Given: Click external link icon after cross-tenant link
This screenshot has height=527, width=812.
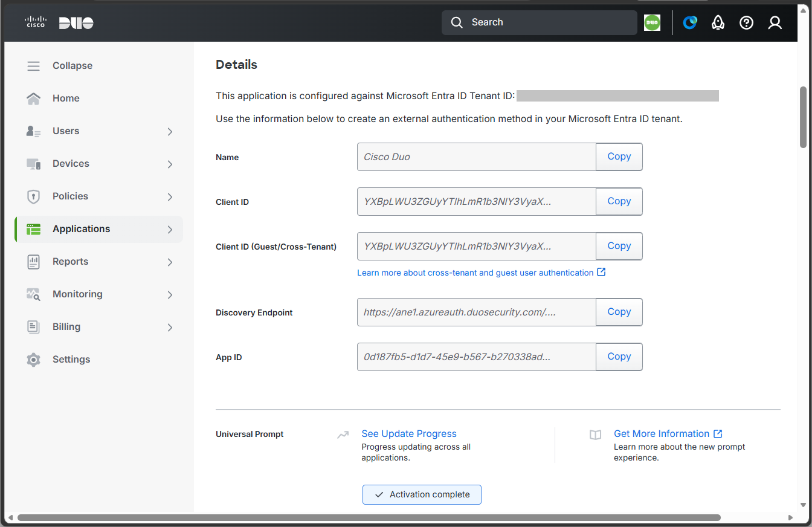Looking at the screenshot, I should tap(601, 272).
